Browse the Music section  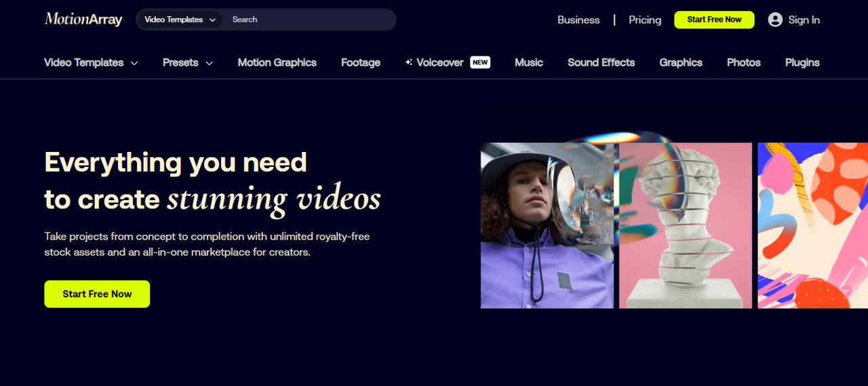529,62
